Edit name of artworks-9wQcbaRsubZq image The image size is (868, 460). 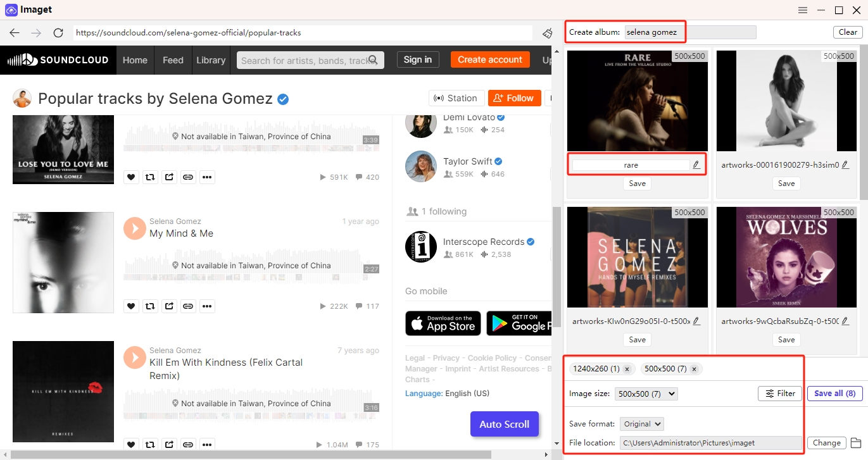pos(845,321)
